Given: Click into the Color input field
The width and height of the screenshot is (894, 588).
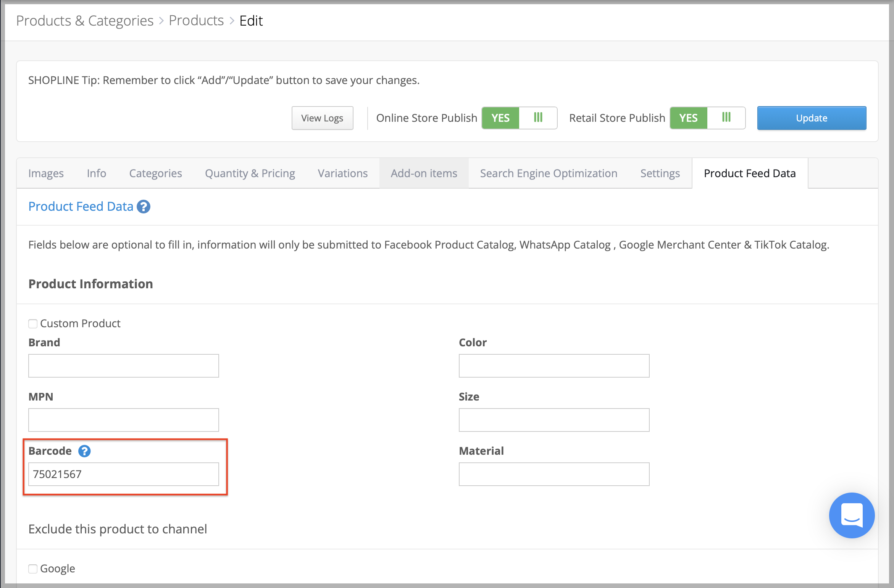Looking at the screenshot, I should pos(554,366).
